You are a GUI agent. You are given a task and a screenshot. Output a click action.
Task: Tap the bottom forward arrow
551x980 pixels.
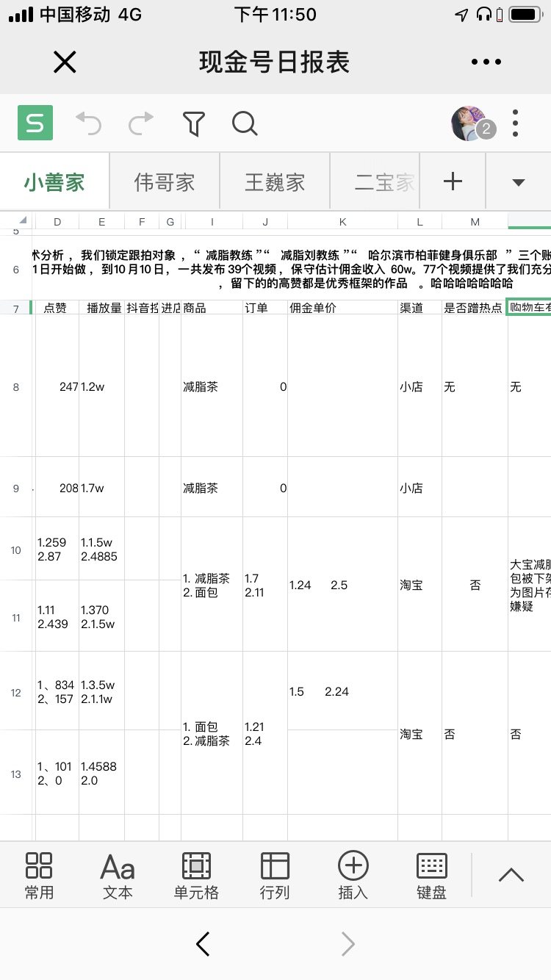point(348,944)
